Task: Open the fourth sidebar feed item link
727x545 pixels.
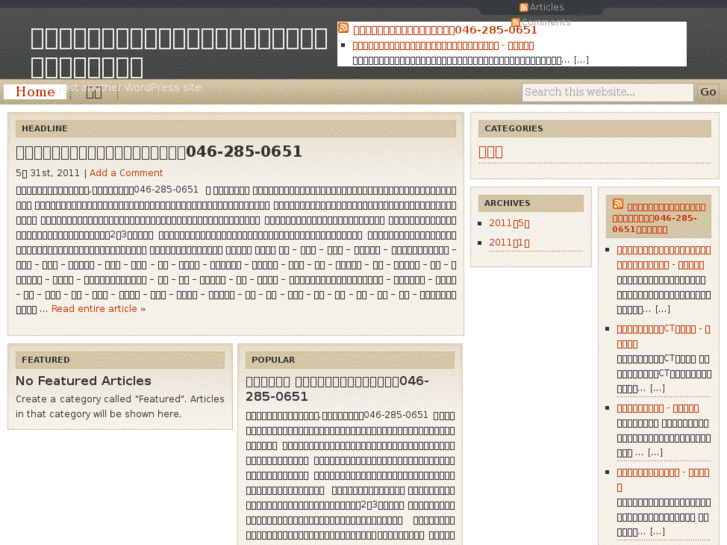Action: [663, 480]
